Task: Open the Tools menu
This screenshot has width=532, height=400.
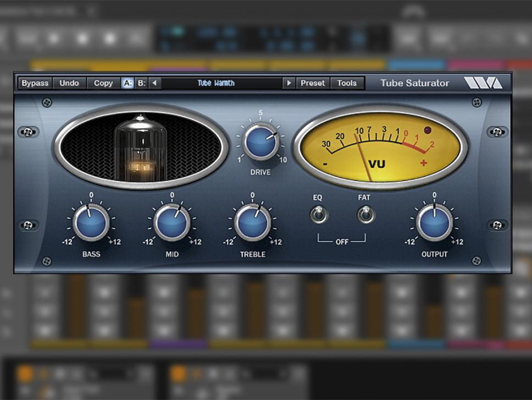Action: click(347, 83)
